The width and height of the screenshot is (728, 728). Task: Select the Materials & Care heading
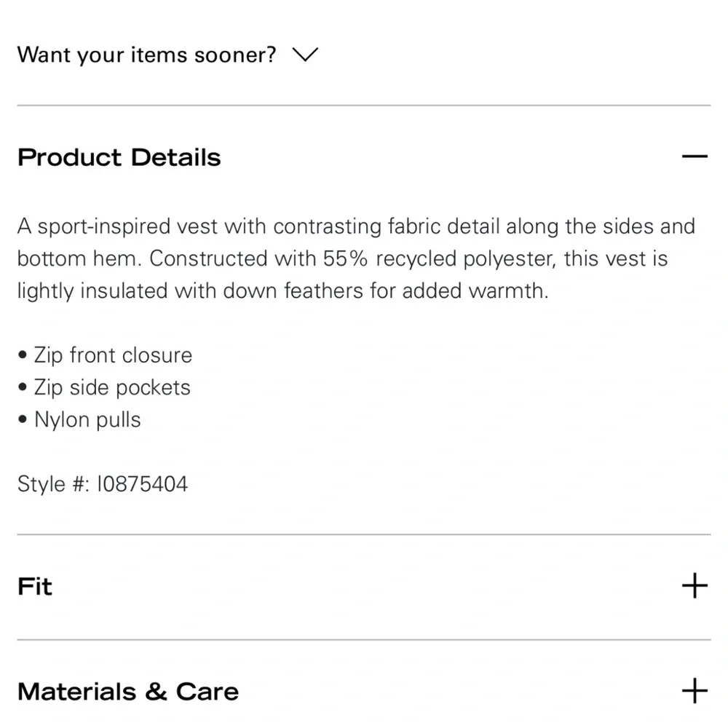click(127, 692)
